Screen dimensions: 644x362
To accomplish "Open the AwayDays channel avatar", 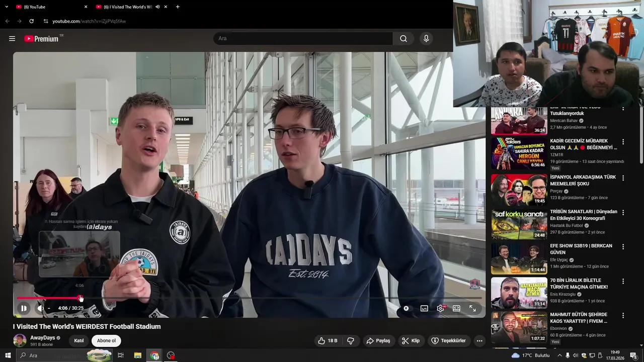I will pos(20,340).
